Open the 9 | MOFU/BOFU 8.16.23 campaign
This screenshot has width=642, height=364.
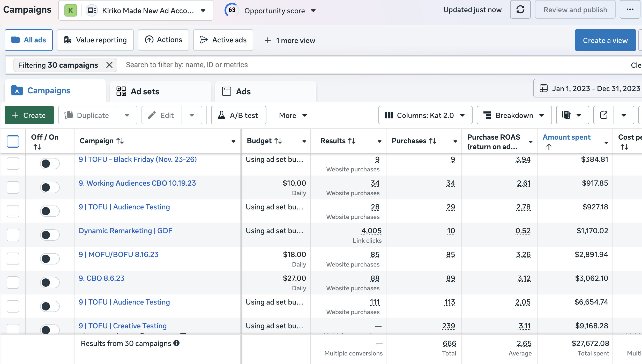[118, 254]
